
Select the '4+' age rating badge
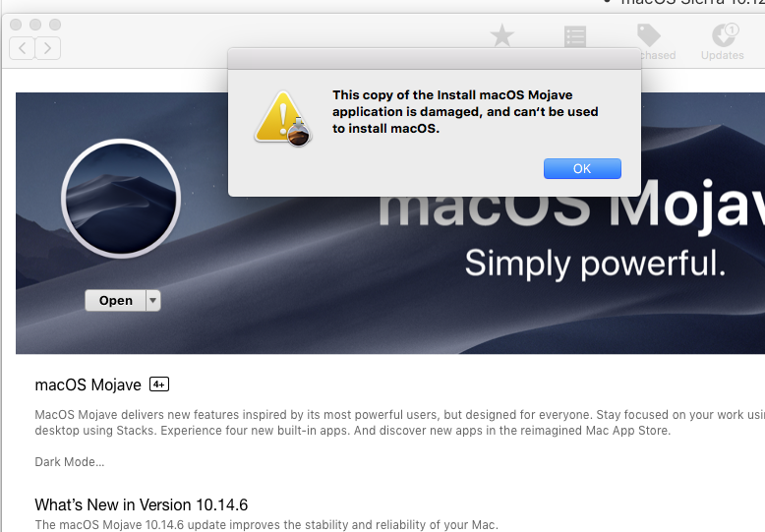(159, 384)
